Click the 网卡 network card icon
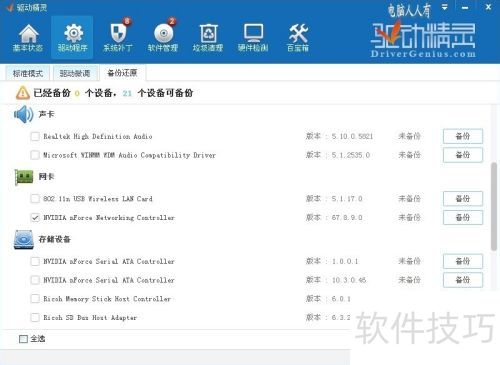 click(x=24, y=177)
